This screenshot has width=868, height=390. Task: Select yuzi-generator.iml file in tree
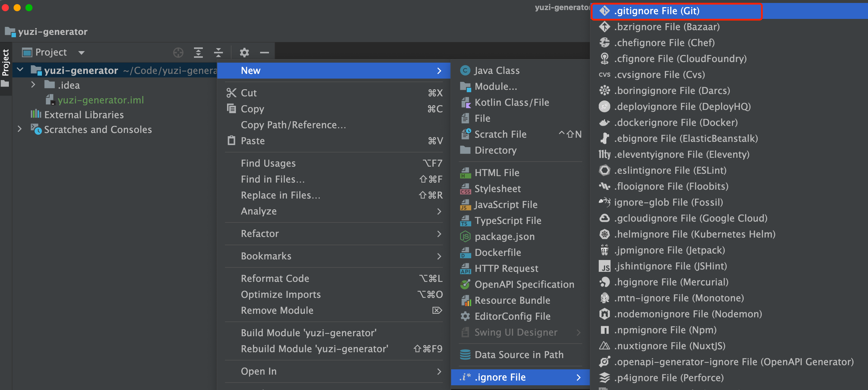pos(100,100)
